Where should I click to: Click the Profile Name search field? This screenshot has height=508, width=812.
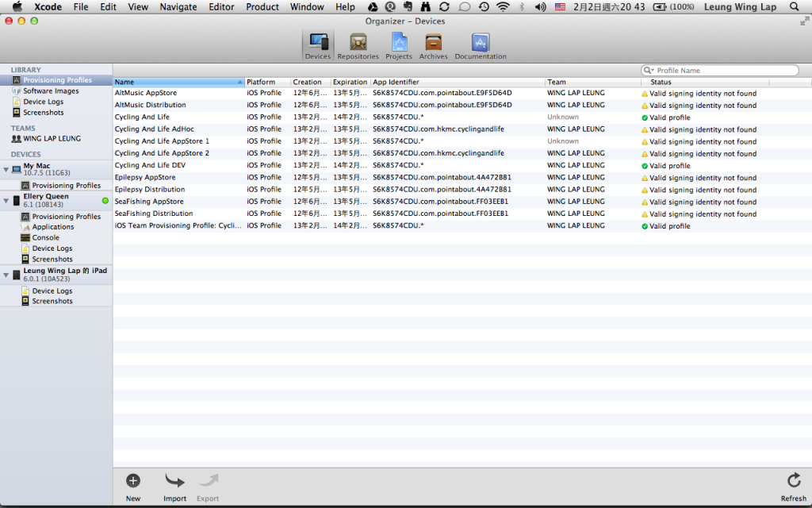click(x=725, y=71)
